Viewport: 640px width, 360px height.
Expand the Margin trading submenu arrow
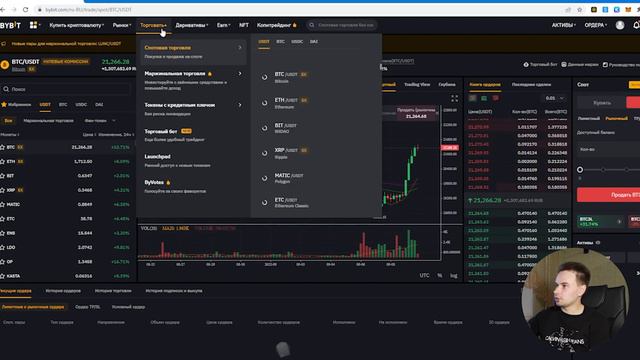pyautogui.click(x=240, y=73)
